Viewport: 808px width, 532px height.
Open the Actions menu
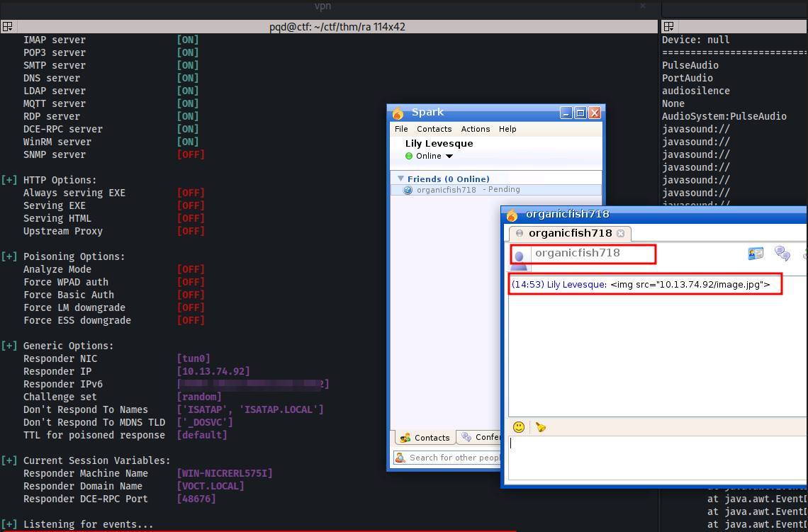click(x=475, y=129)
